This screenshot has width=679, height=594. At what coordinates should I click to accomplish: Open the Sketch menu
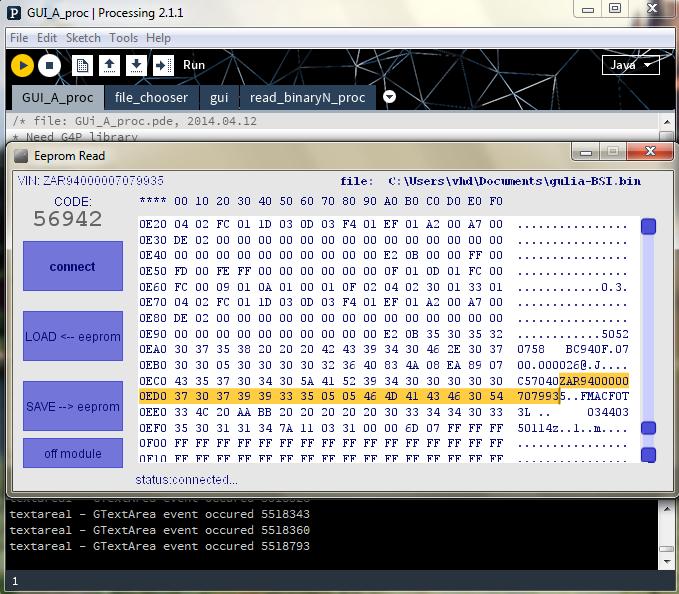(x=83, y=38)
